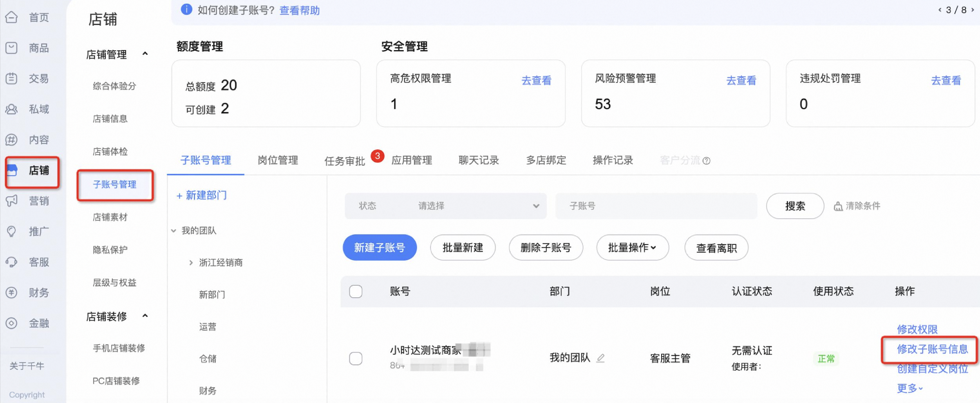Click the 查看离职 button

716,248
